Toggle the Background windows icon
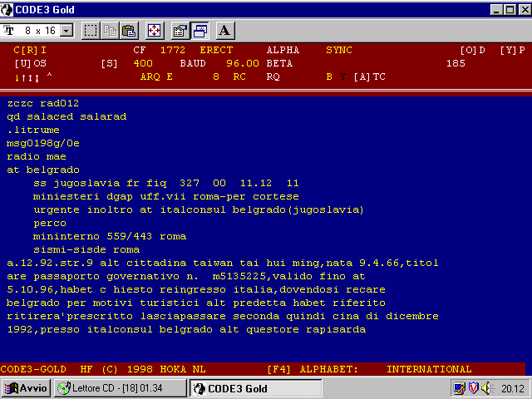532x399 pixels. pos(199,31)
